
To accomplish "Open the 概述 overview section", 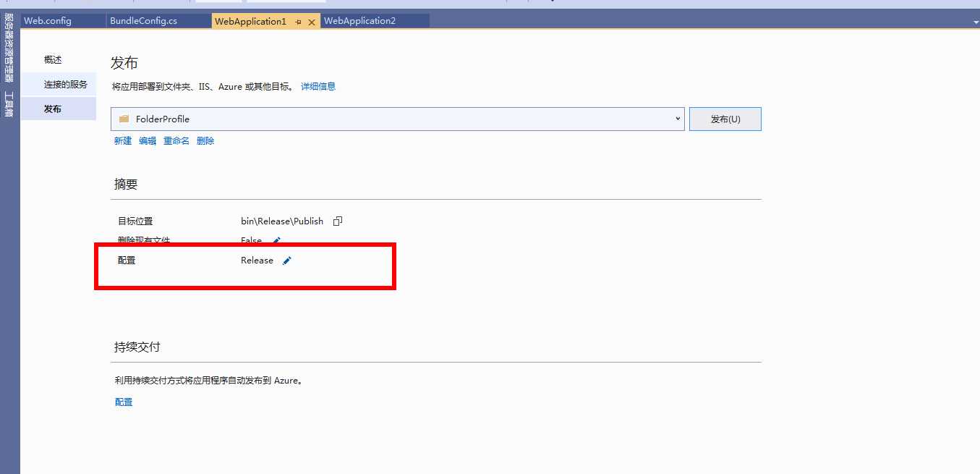I will click(53, 60).
